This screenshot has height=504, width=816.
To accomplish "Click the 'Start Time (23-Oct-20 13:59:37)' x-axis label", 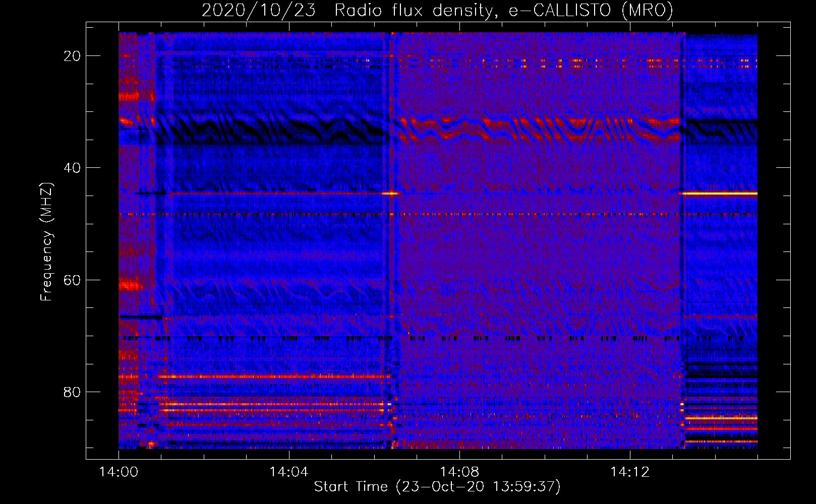I will pyautogui.click(x=437, y=487).
